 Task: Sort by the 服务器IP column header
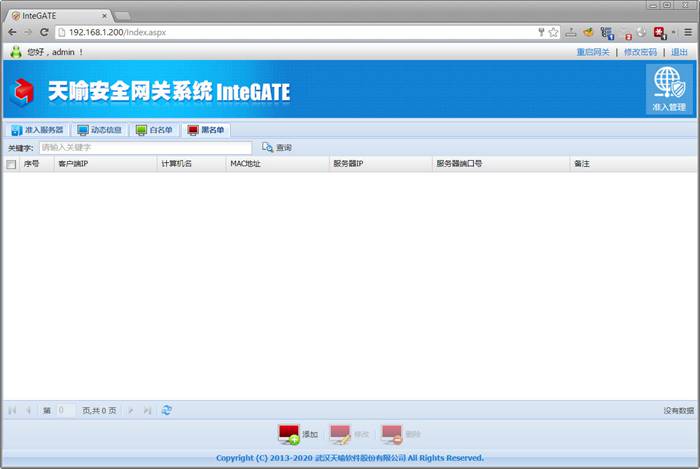coord(381,164)
